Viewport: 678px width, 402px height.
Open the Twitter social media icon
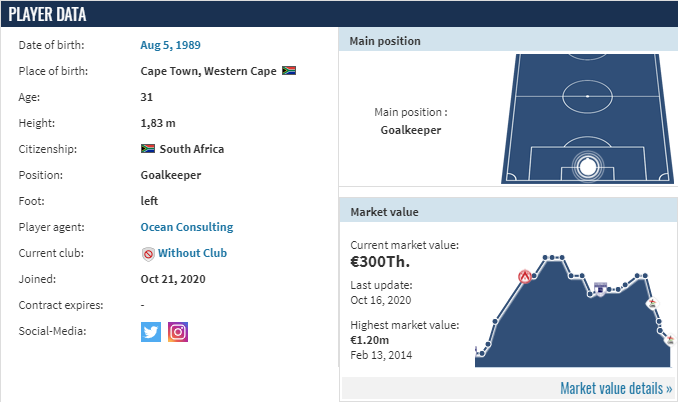pos(150,332)
